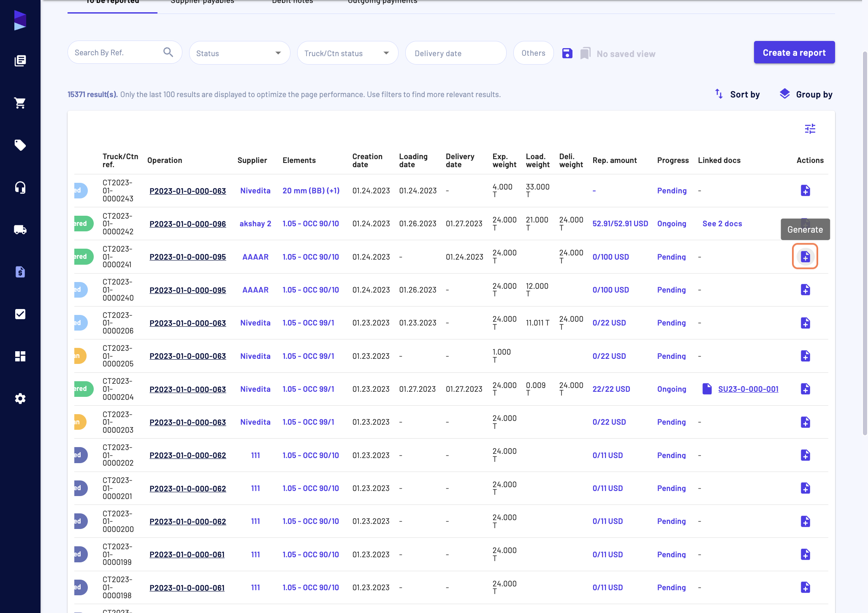Screen dimensions: 868x613
Task: Open the Sort by options
Action: click(737, 95)
